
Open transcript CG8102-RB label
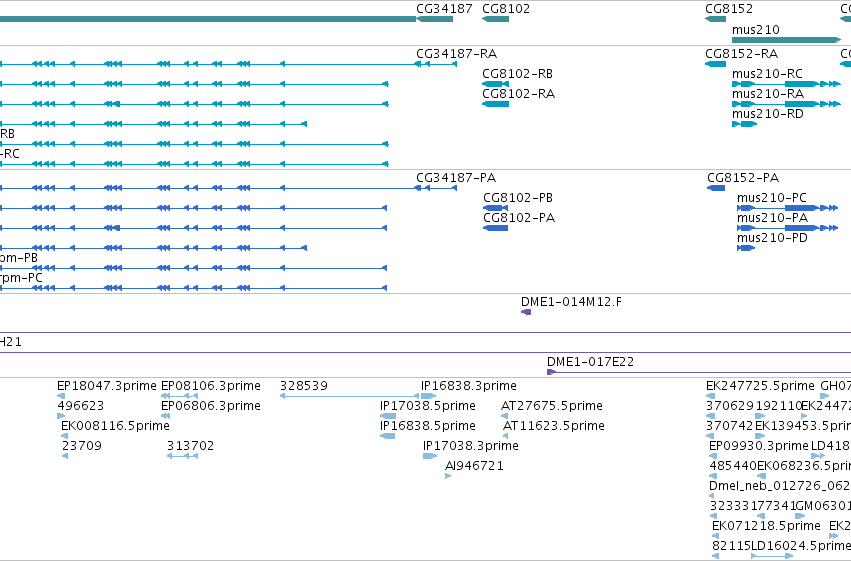(x=518, y=74)
